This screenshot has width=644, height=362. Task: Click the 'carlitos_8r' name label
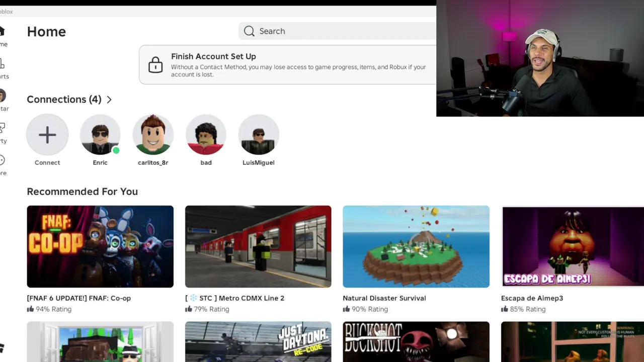(153, 163)
